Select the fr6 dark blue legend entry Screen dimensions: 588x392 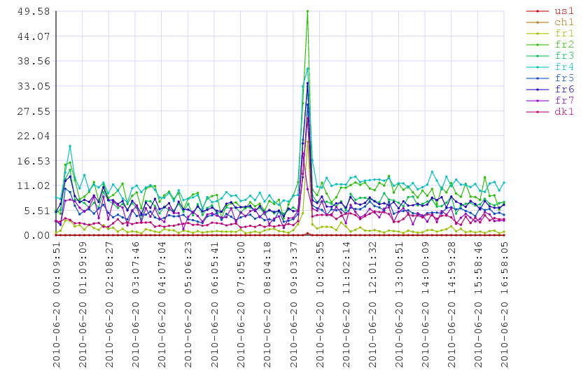point(563,90)
